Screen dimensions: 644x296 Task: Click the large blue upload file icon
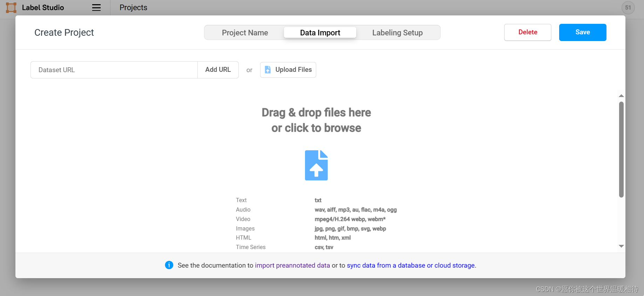point(316,165)
